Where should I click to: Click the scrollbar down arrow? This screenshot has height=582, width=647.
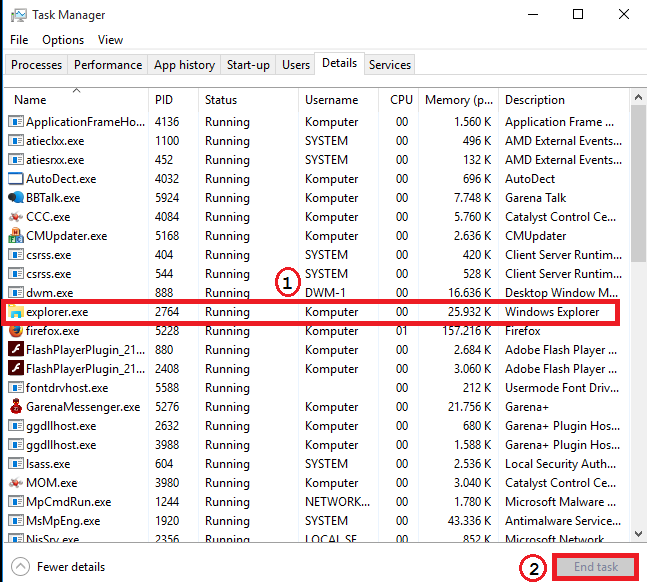(x=638, y=534)
